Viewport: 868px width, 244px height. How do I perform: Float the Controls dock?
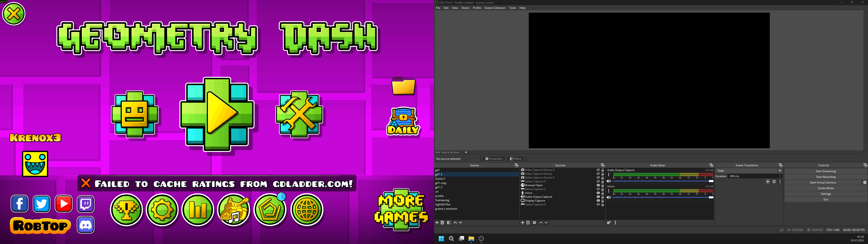865,165
